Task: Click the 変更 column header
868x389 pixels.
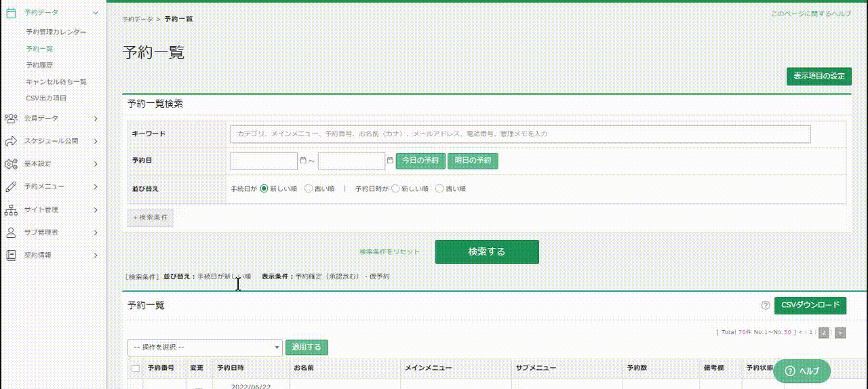Action: tap(197, 368)
